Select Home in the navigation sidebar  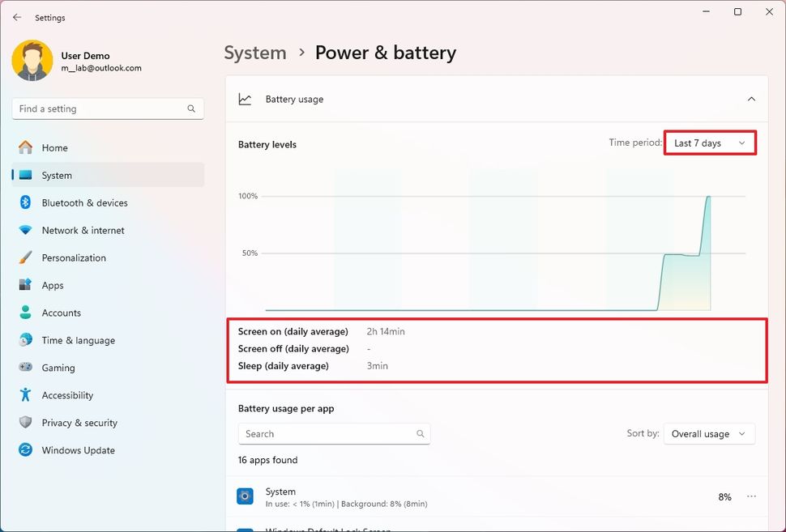(24, 147)
